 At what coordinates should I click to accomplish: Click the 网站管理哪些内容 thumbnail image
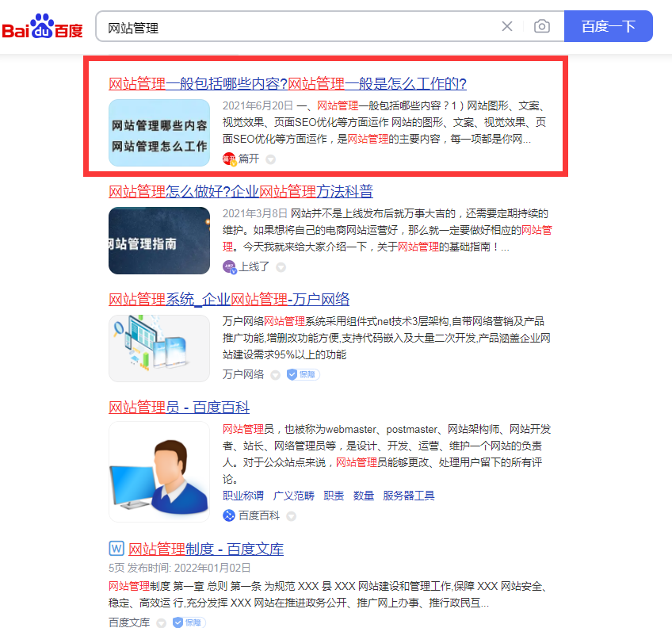click(x=159, y=133)
